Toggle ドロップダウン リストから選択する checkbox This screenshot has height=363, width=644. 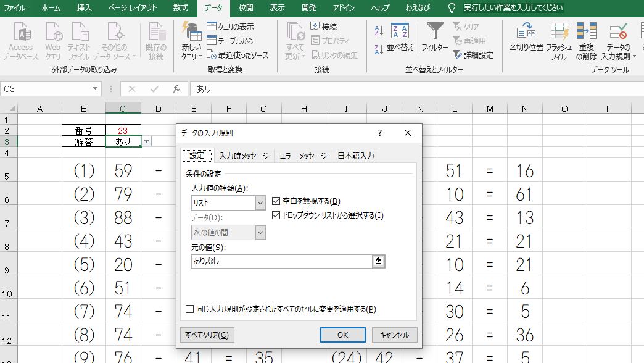coord(276,215)
